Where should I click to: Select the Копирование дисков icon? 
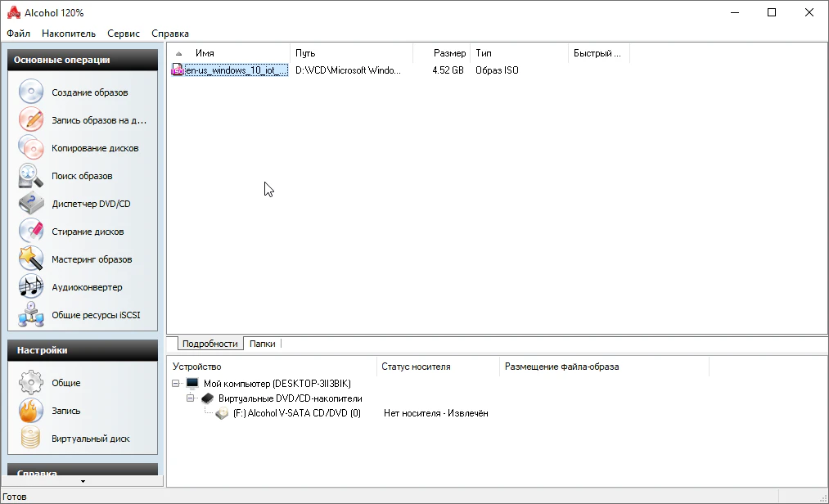pyautogui.click(x=31, y=148)
